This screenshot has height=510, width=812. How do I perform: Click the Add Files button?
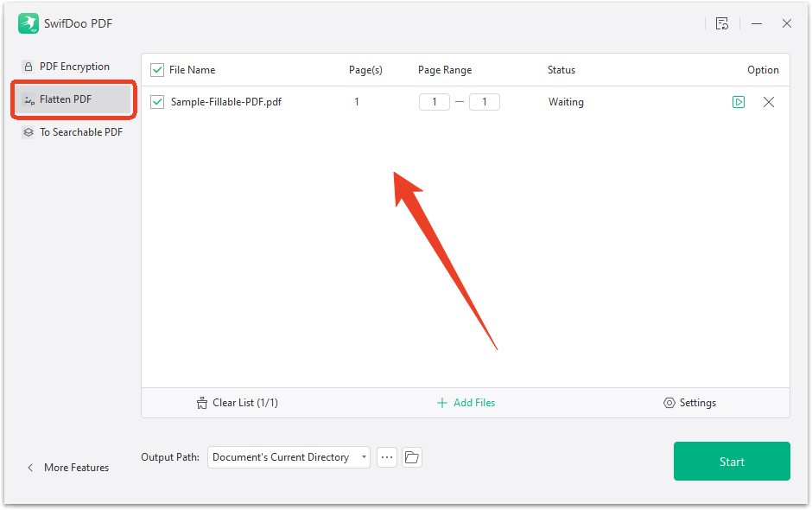pyautogui.click(x=466, y=403)
